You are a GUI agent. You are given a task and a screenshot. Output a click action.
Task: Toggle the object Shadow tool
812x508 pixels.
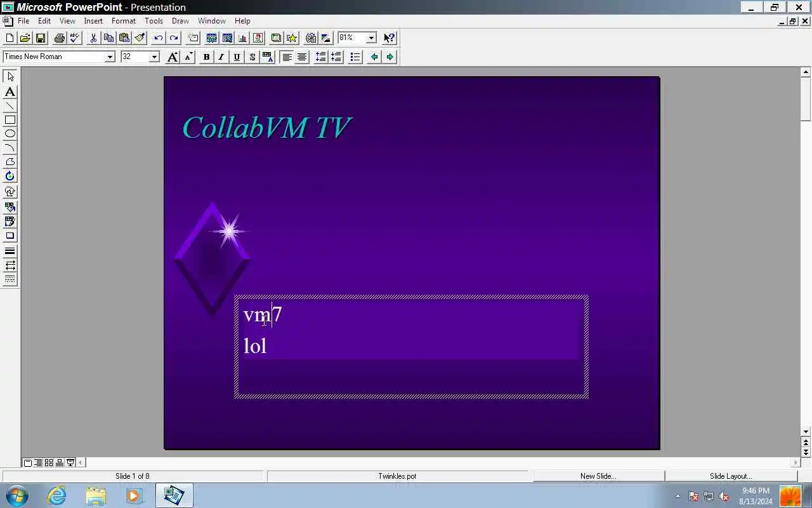click(x=10, y=236)
